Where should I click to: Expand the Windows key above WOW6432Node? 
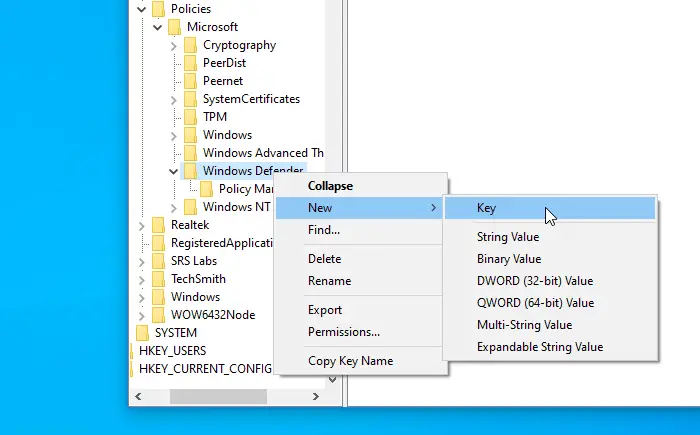142,297
